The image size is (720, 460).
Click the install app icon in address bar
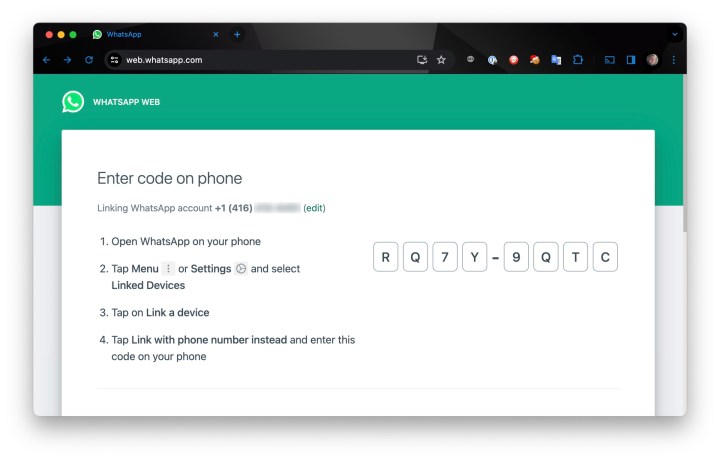[x=422, y=60]
